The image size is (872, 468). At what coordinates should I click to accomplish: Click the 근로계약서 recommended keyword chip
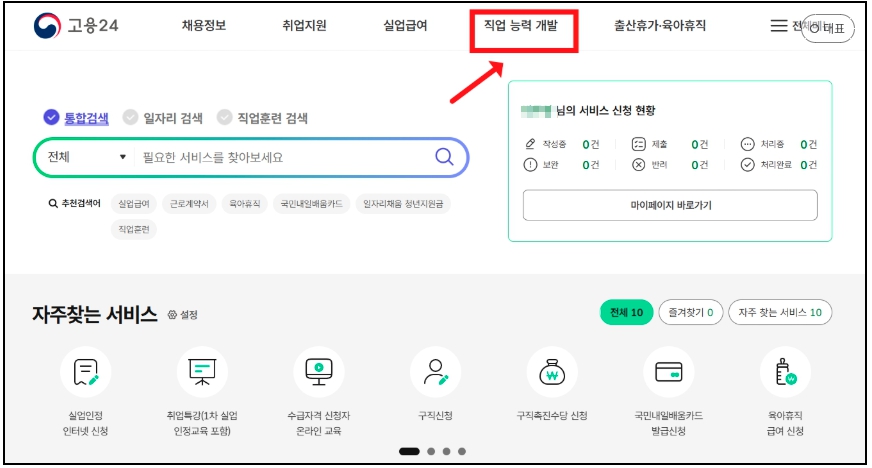click(x=189, y=204)
